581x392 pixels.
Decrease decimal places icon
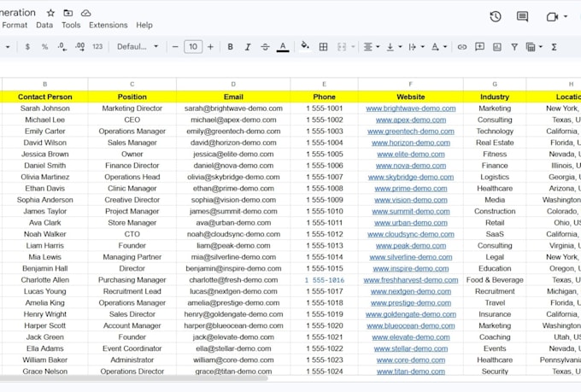coord(62,47)
